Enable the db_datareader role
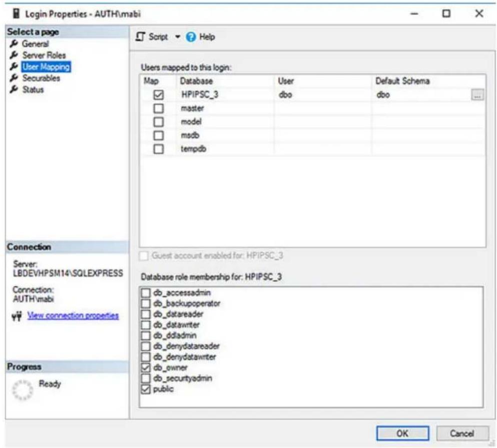Screen dimensions: 497x448 (146, 314)
